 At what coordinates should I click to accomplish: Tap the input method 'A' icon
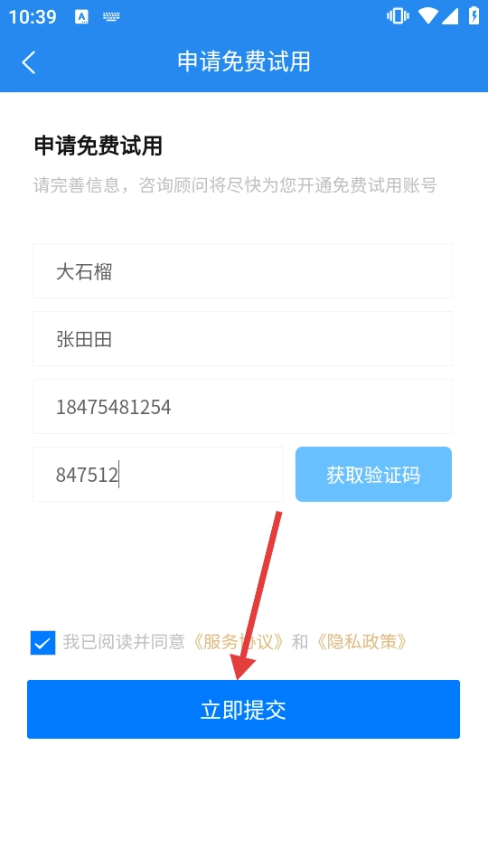(x=82, y=16)
